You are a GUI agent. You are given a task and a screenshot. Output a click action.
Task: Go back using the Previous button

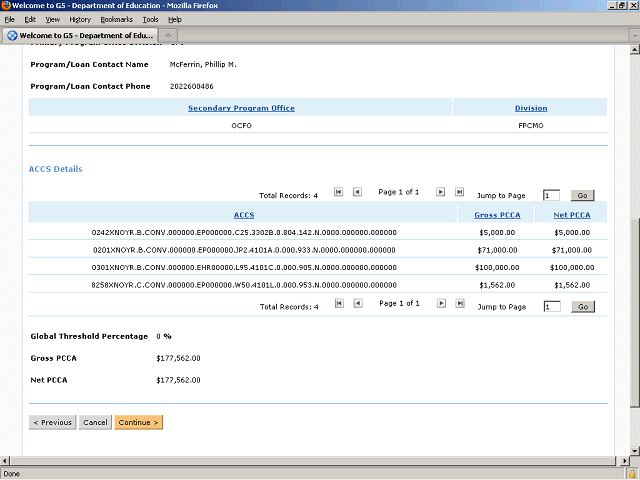52,422
